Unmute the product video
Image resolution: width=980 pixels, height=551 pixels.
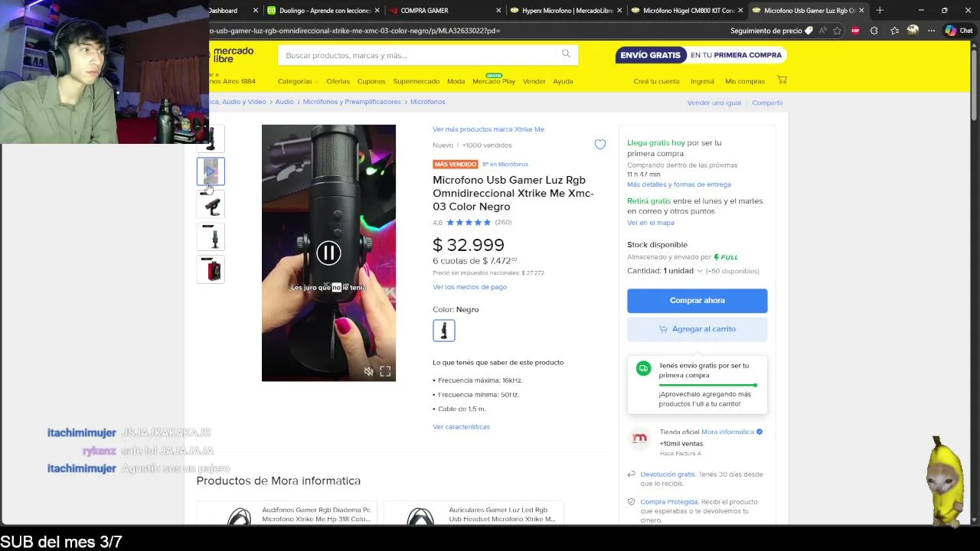[x=368, y=371]
